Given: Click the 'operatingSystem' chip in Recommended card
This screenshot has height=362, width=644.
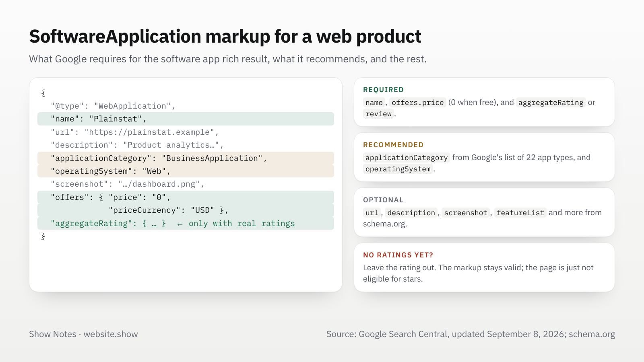Looking at the screenshot, I should coord(398,169).
